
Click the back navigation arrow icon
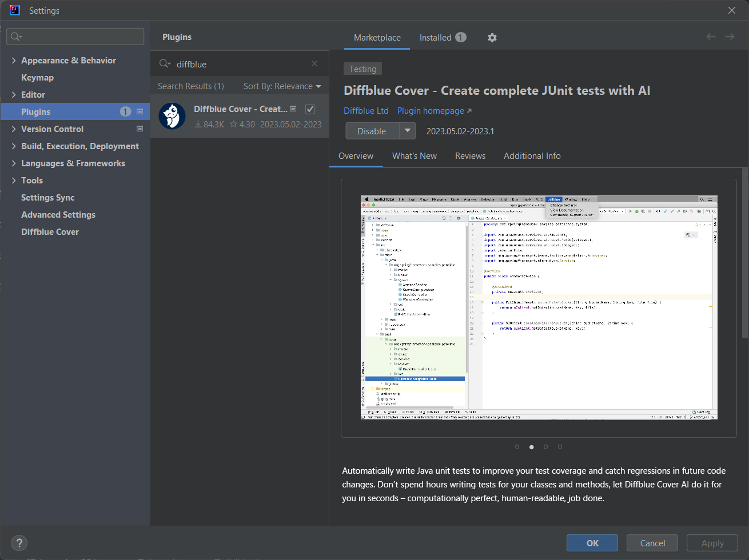(711, 37)
